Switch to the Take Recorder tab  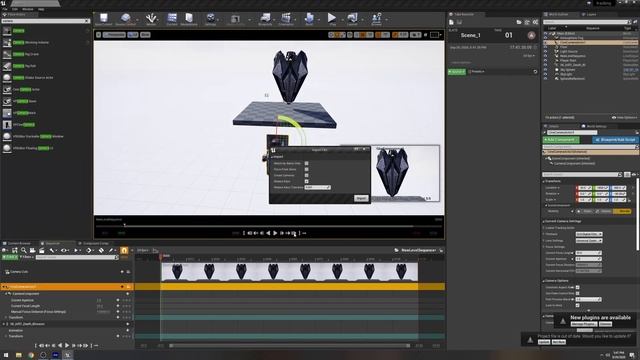pos(464,14)
